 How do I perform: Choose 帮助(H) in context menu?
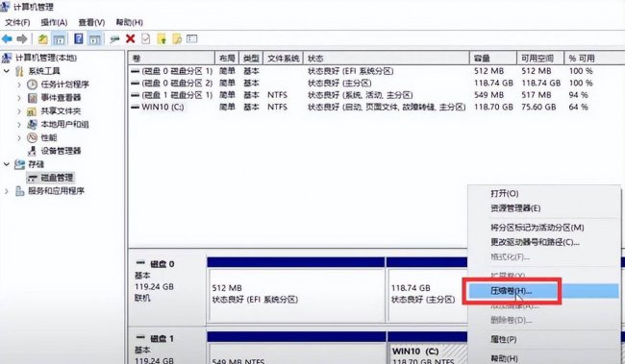click(x=504, y=358)
